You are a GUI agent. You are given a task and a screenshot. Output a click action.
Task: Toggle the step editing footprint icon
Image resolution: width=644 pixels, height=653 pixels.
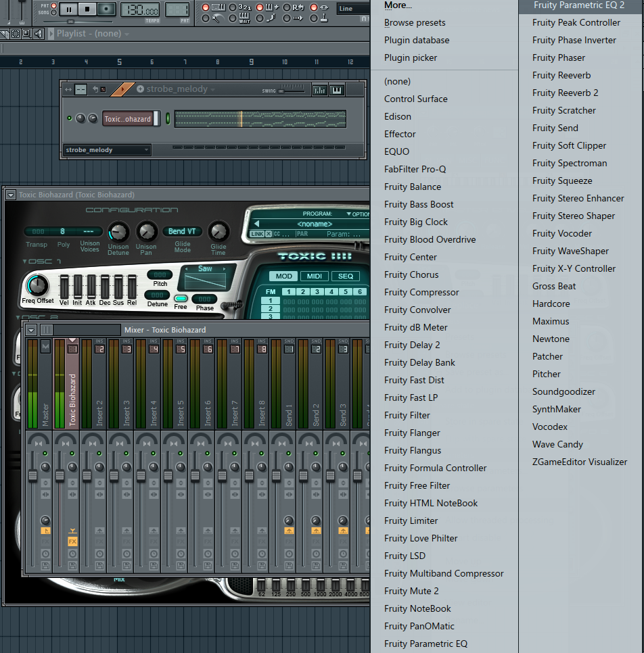(272, 18)
